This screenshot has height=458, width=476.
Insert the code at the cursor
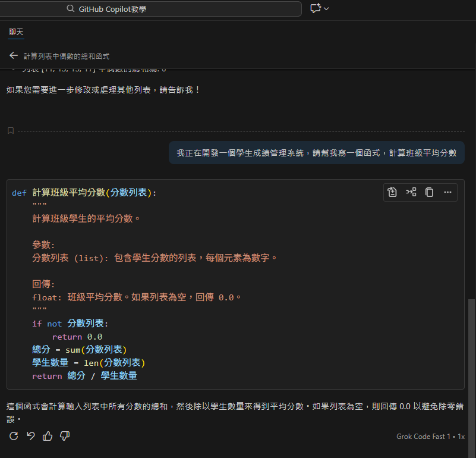411,192
